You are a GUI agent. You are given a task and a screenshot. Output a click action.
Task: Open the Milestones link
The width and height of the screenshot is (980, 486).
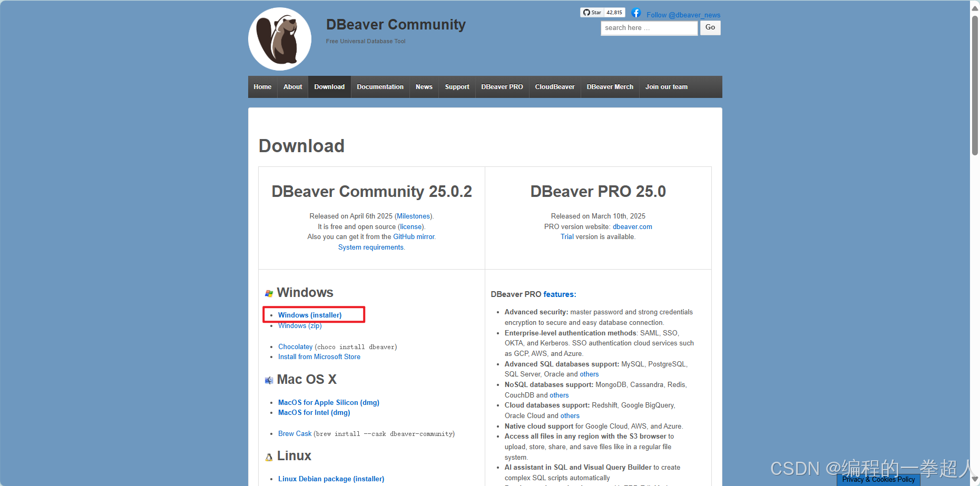(x=414, y=216)
